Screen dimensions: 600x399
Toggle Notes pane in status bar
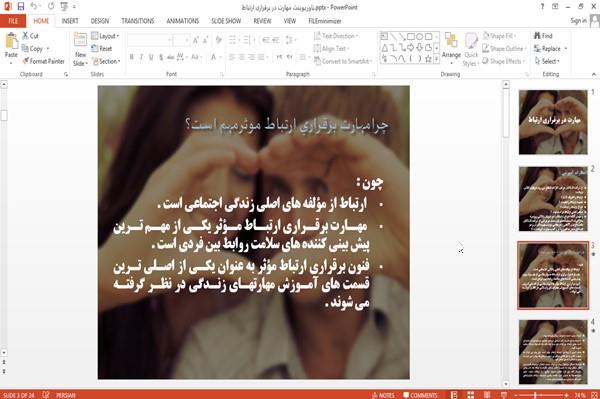(x=383, y=395)
